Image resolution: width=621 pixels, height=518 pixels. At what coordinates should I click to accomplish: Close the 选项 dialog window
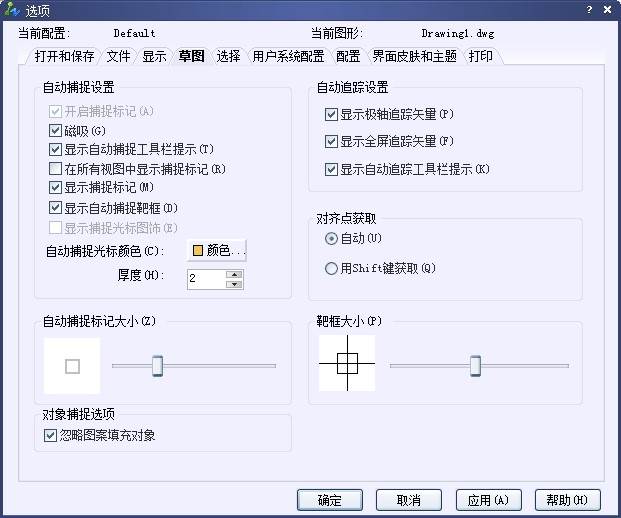coord(606,10)
